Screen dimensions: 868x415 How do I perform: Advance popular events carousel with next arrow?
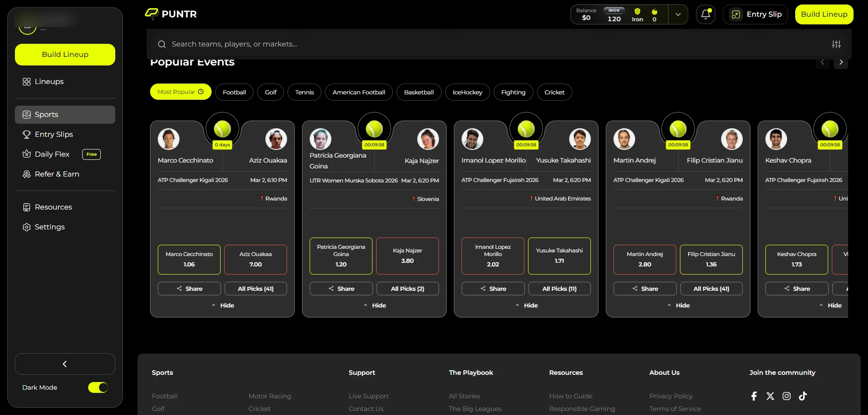click(x=841, y=62)
